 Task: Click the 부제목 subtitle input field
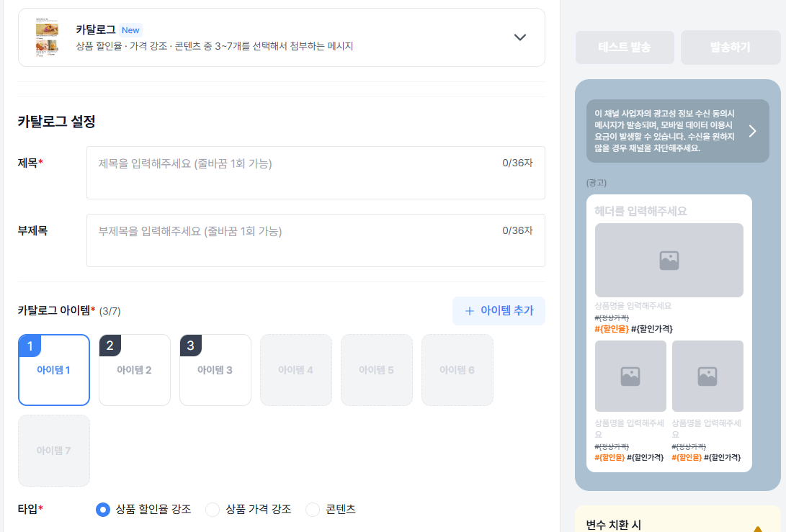click(x=316, y=240)
